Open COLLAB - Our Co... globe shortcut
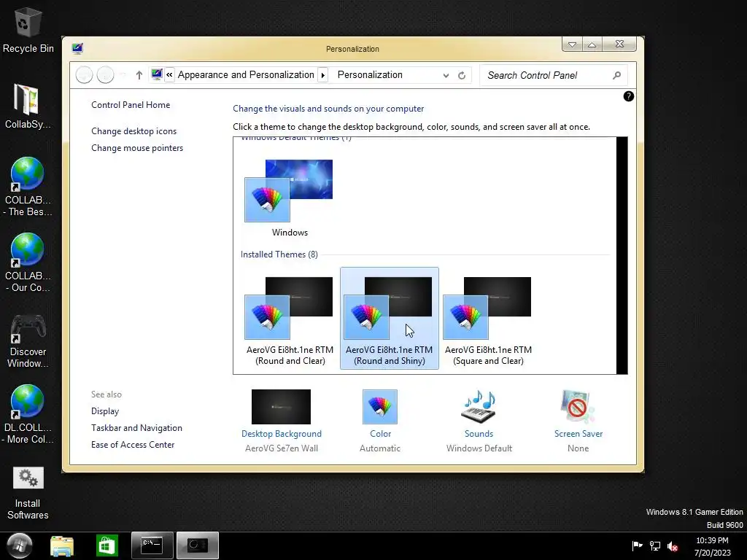 pyautogui.click(x=27, y=262)
